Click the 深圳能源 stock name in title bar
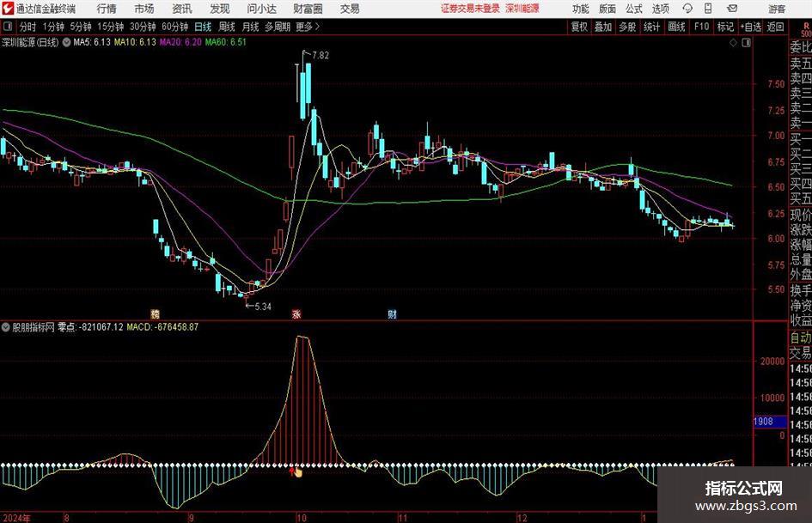 click(x=522, y=9)
